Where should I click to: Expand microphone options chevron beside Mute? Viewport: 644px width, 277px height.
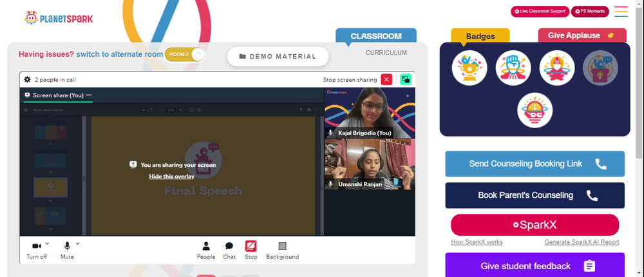coord(78,244)
